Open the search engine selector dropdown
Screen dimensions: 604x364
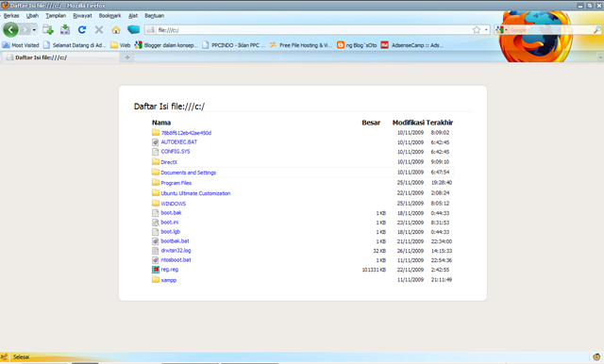coord(501,30)
